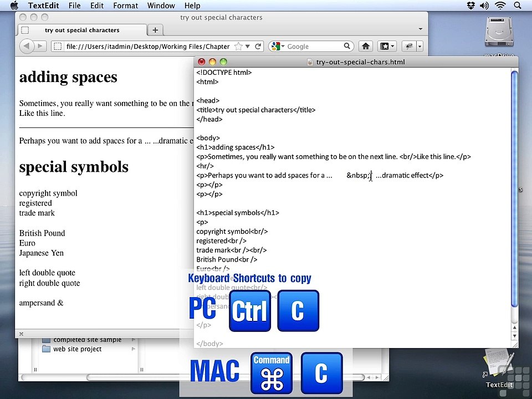
Task: Click the search magnifier in Google box
Action: [x=347, y=46]
